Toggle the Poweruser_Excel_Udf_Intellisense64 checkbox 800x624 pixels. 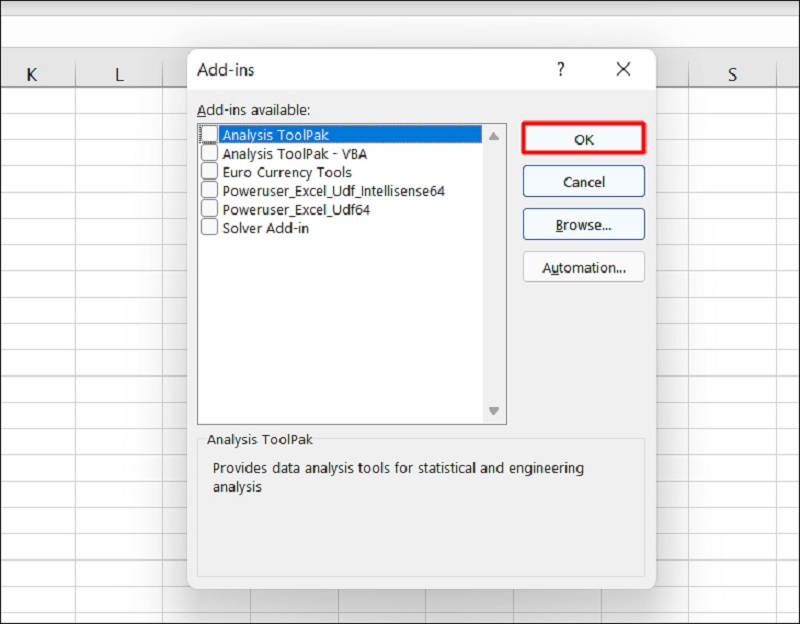209,190
